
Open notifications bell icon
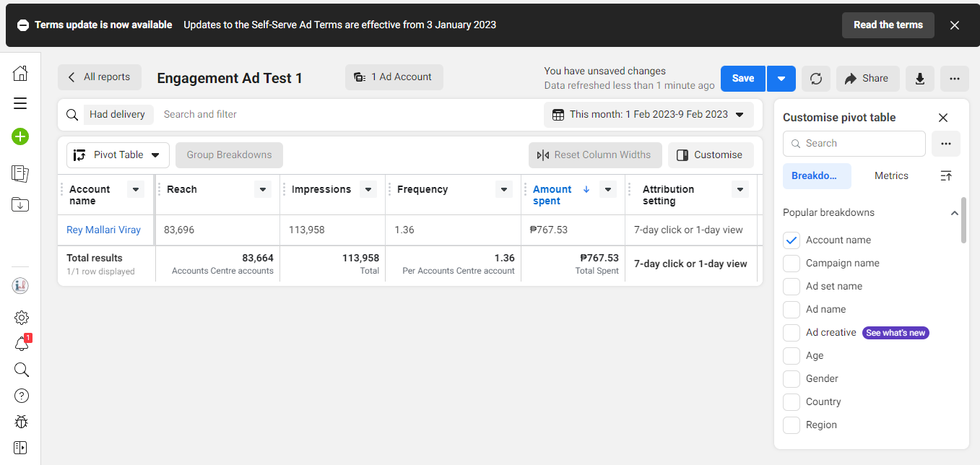point(22,344)
